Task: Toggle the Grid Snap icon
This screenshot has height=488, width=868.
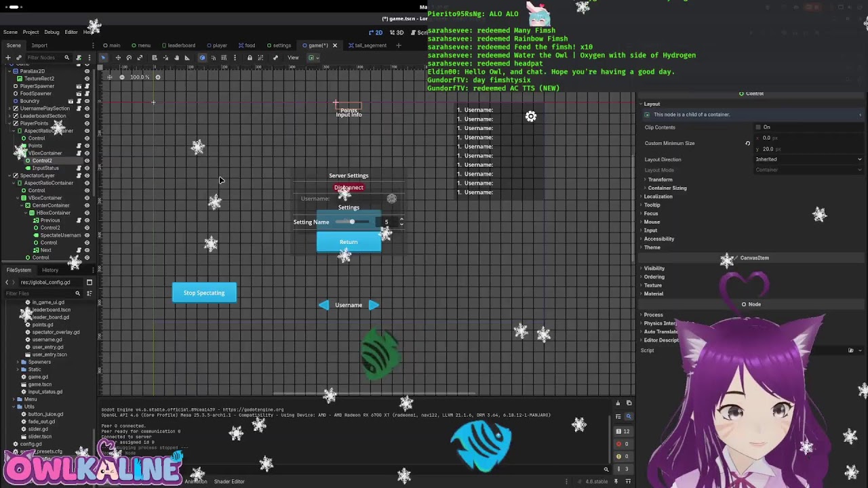Action: pyautogui.click(x=224, y=58)
